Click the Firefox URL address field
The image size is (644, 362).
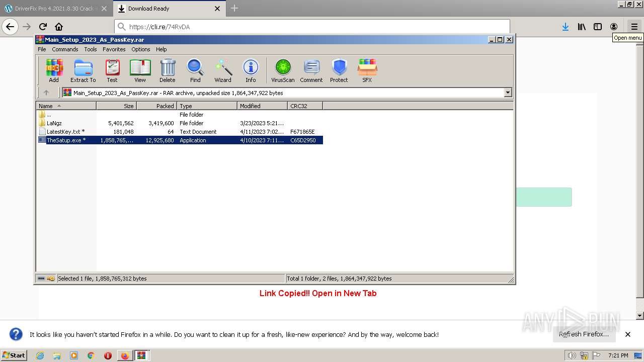[312, 27]
